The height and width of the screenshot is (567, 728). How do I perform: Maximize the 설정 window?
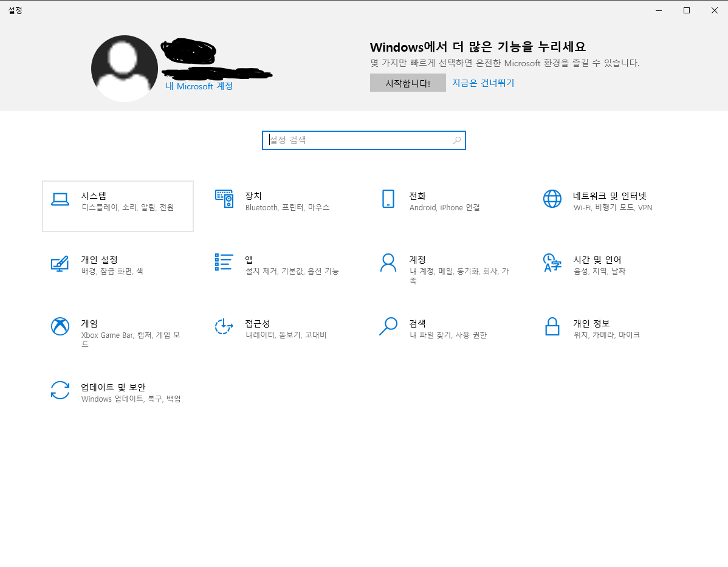pyautogui.click(x=686, y=10)
